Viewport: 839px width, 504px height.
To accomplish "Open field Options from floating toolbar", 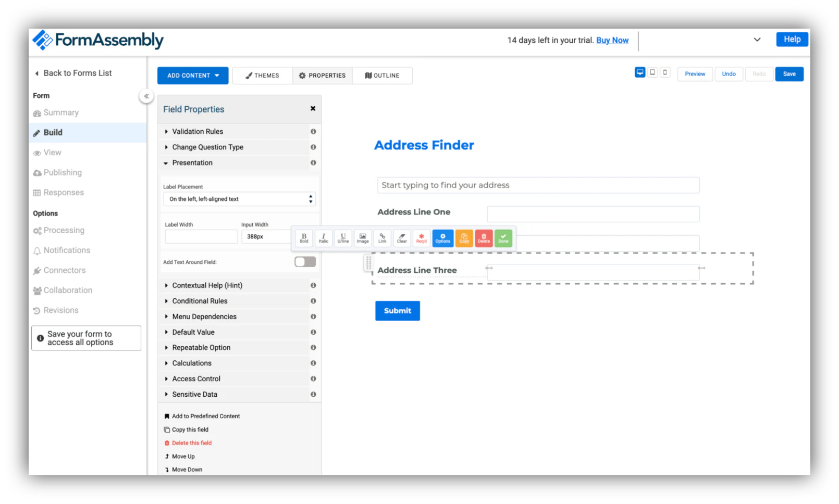I will (x=443, y=238).
